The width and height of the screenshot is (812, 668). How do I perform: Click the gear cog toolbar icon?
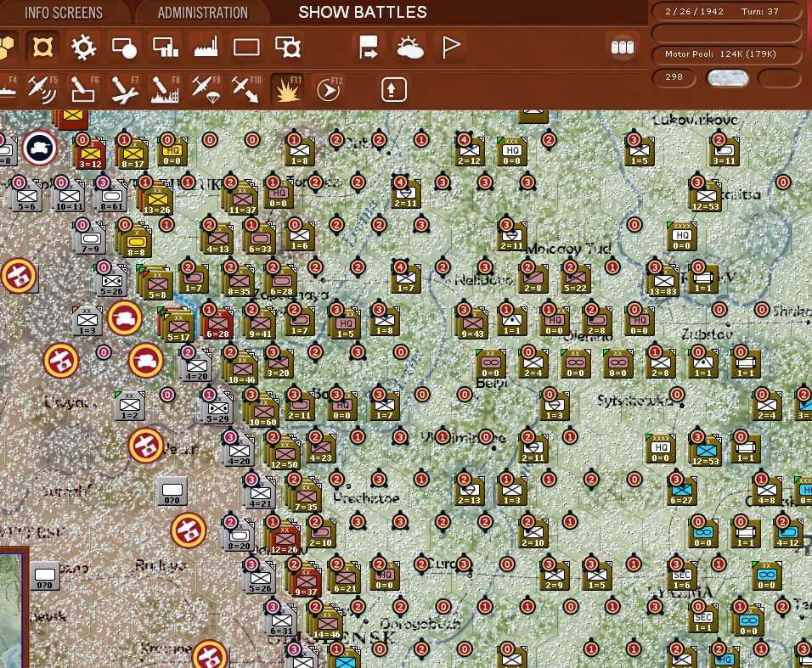tap(83, 48)
